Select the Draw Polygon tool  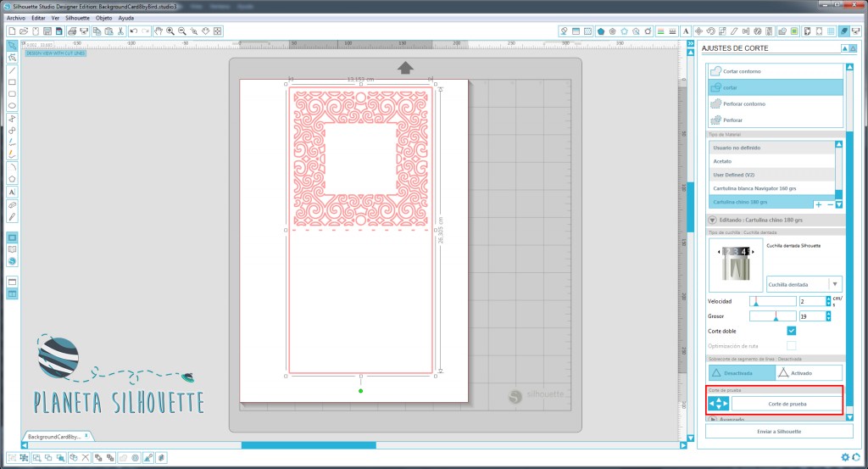[12, 119]
